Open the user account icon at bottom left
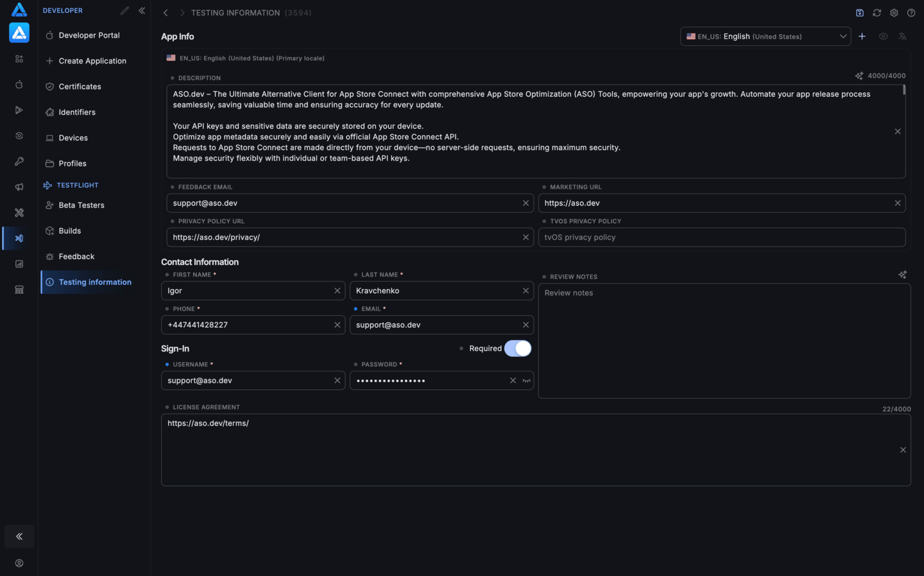The width and height of the screenshot is (924, 576). (19, 563)
